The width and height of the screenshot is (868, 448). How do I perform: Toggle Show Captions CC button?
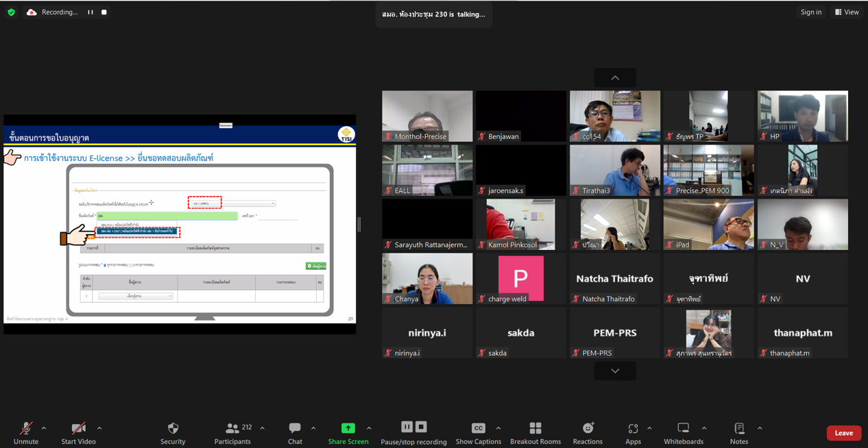click(478, 429)
